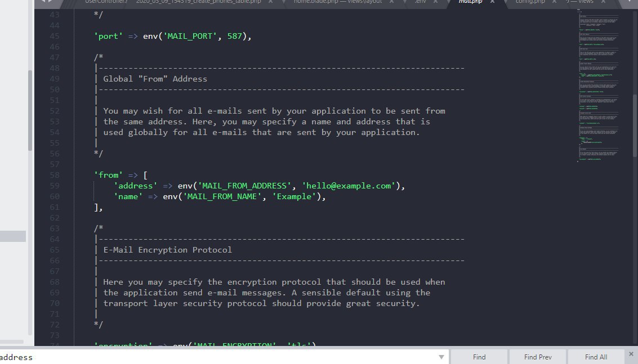This screenshot has height=364, width=638.
Task: Click line number 58 in the gutter
Action: point(54,175)
